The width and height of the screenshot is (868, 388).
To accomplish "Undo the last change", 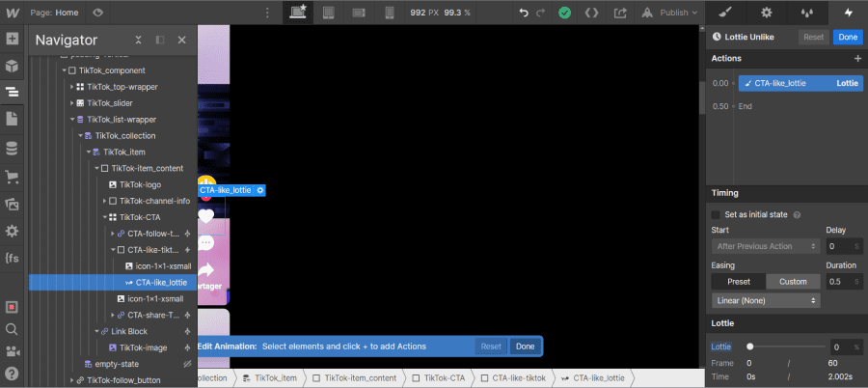I will (524, 13).
